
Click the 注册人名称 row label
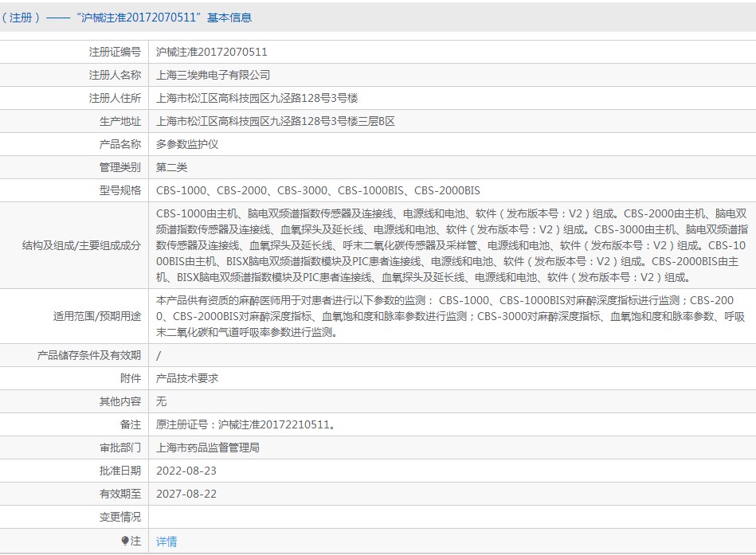click(x=115, y=75)
